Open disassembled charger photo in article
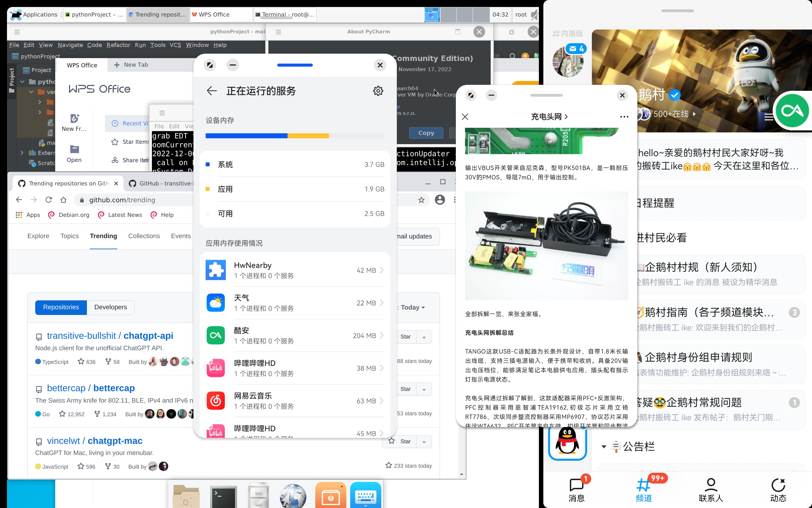Screen dimensions: 812x508 click(x=546, y=246)
